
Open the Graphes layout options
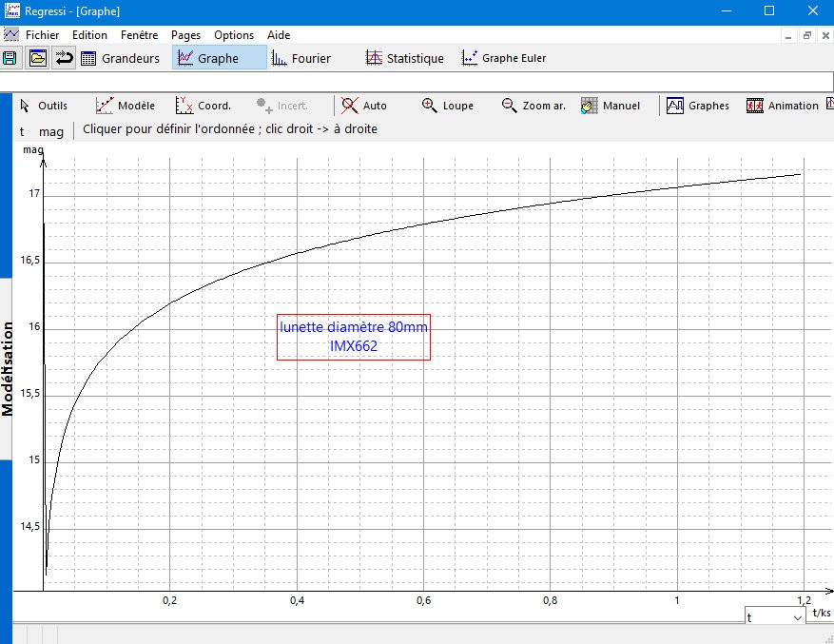(698, 106)
